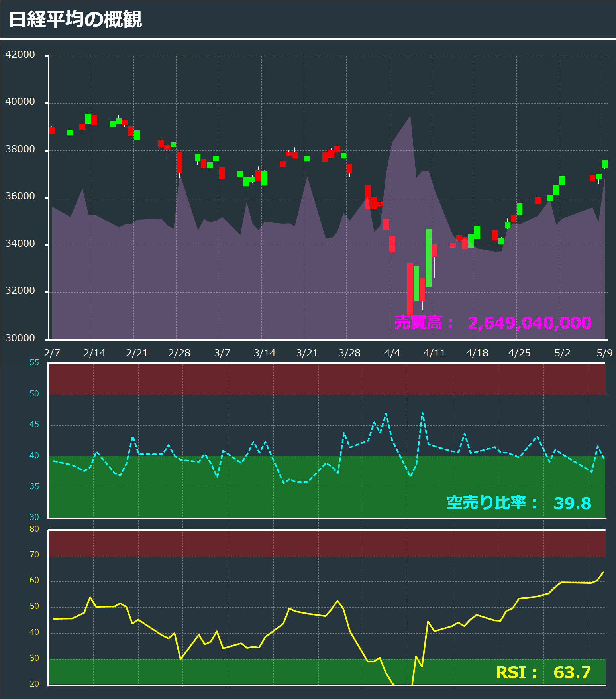Click the 34000 price axis label

pos(20,244)
